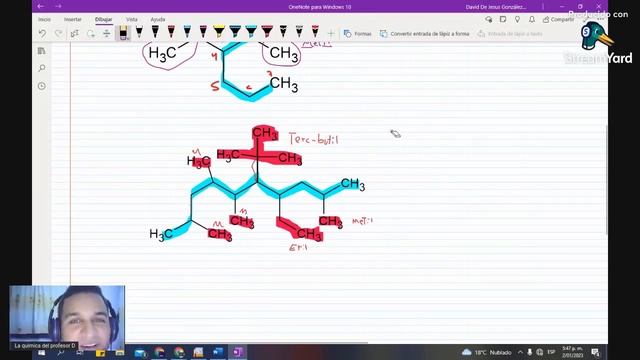Open the Windows action center notifications

595,352
